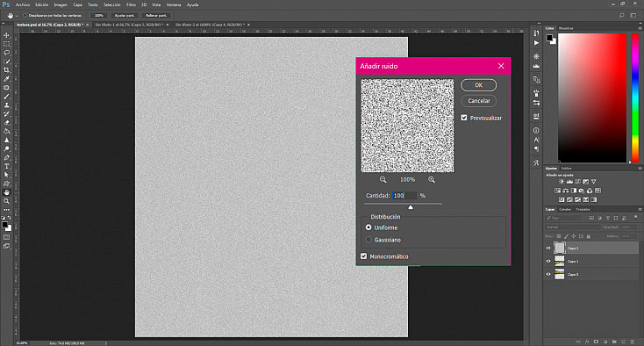Click the foreground color swatch in Color panel

549,38
